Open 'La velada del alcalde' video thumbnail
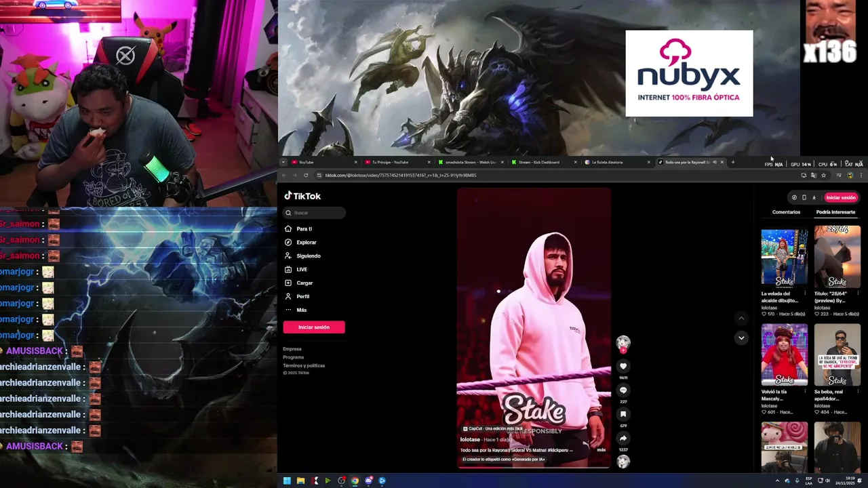The height and width of the screenshot is (488, 868). 785,258
